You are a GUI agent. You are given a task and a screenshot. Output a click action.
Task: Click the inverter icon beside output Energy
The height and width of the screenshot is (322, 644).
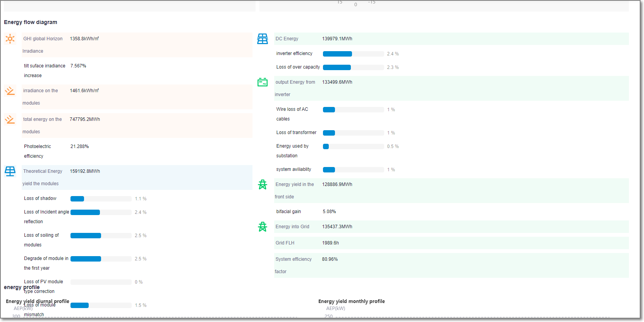coord(263,82)
